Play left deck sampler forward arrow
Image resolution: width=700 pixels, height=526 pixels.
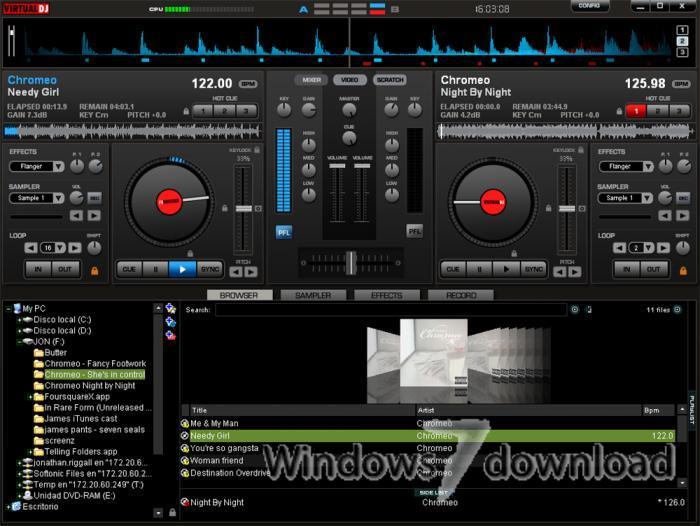tap(94, 216)
